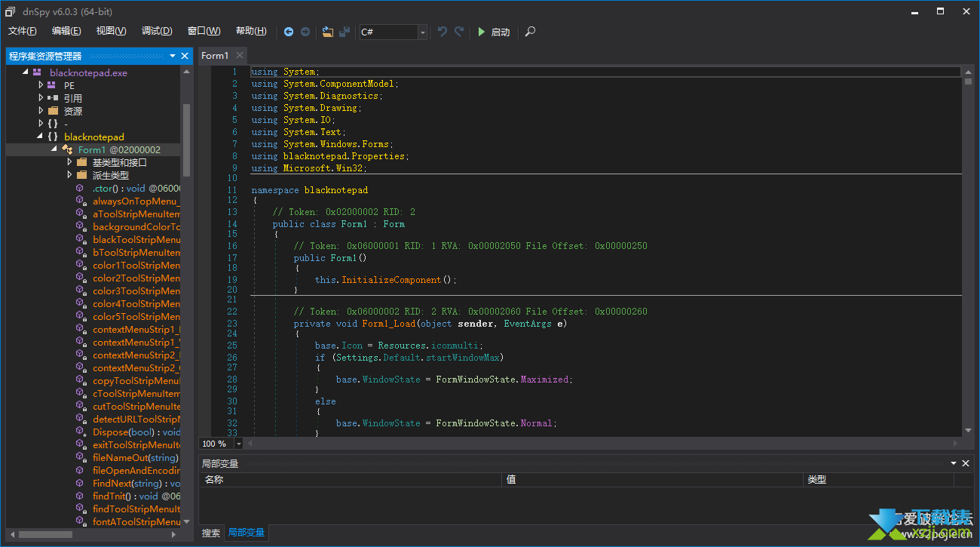Select the exitToolStripMenu tree item
980x547 pixels.
tap(136, 444)
